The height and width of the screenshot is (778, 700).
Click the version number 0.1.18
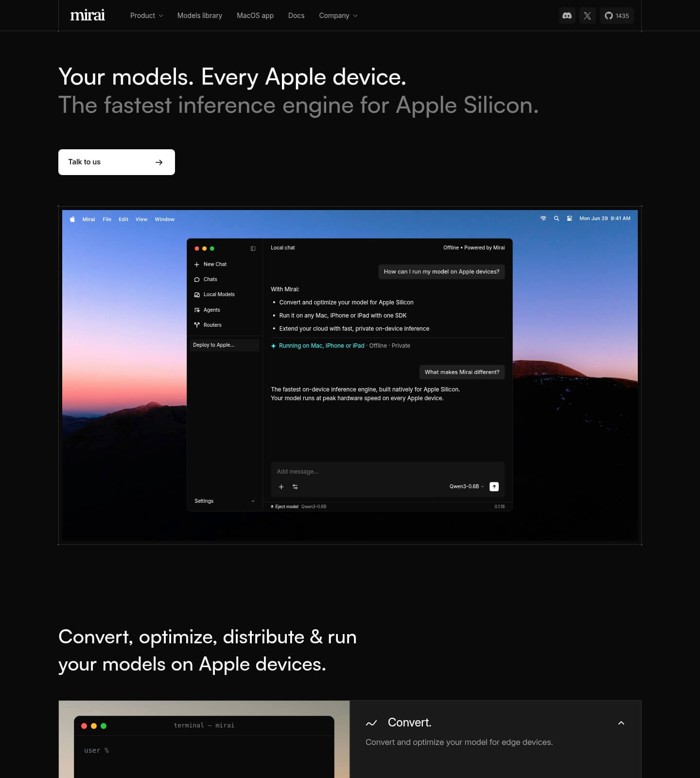(500, 507)
